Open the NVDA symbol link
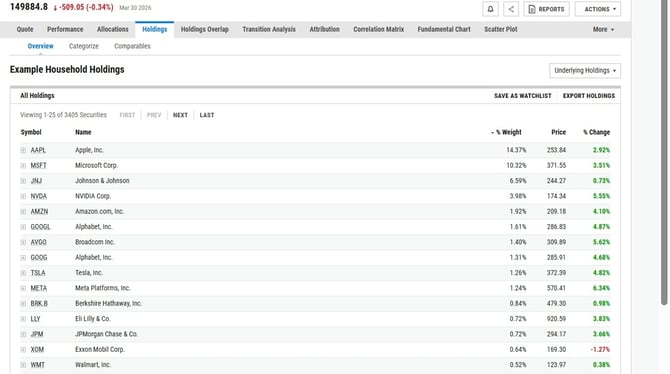 (x=38, y=196)
